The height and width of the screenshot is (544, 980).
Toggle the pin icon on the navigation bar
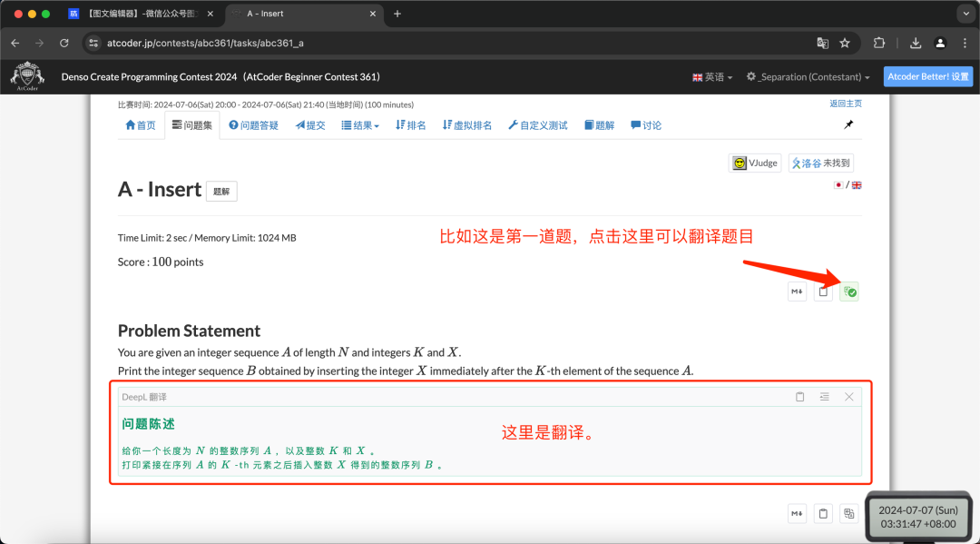point(848,124)
